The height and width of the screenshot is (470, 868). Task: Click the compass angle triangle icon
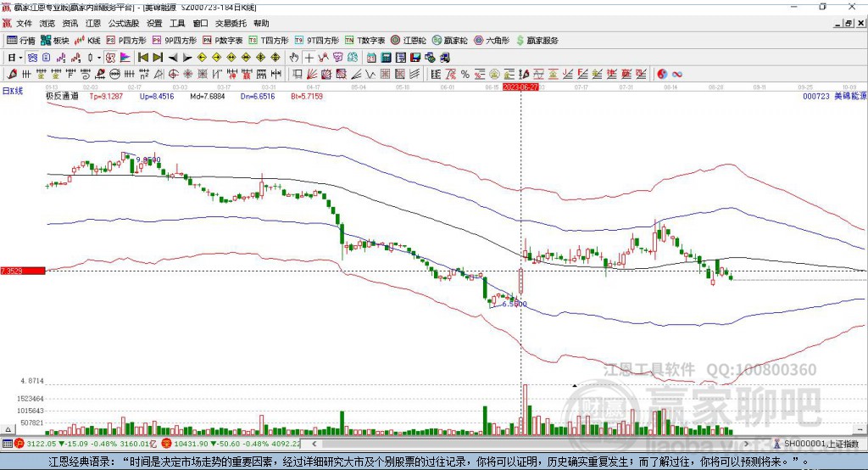point(159,75)
